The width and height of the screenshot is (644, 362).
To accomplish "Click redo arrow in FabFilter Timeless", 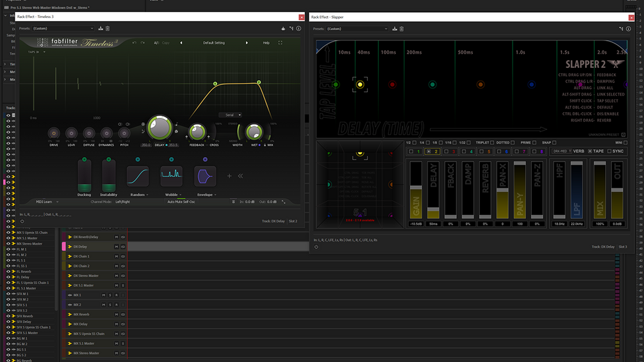I will [142, 43].
